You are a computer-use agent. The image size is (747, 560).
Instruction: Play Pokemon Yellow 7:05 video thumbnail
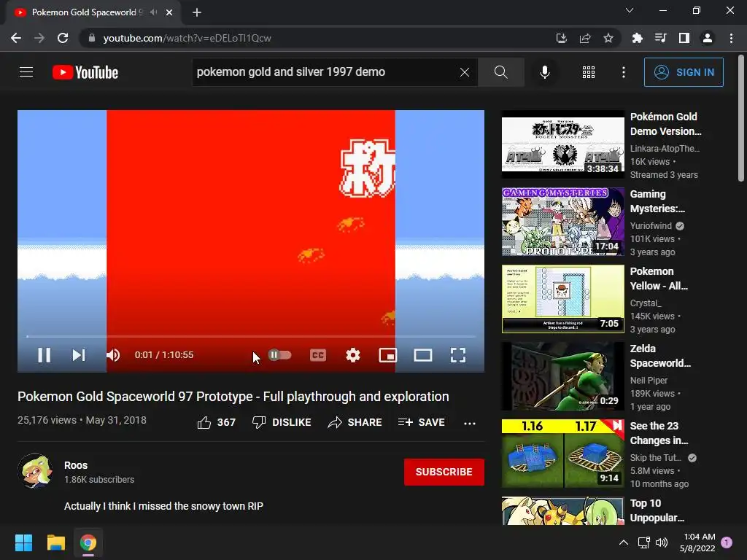pyautogui.click(x=562, y=298)
